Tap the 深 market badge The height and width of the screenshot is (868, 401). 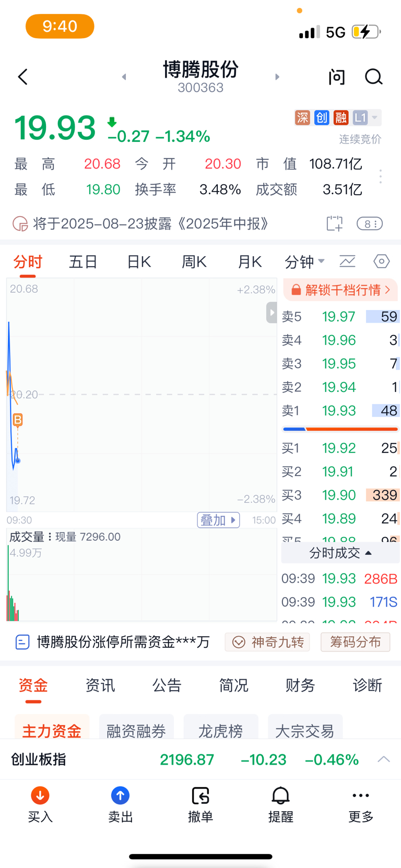302,117
